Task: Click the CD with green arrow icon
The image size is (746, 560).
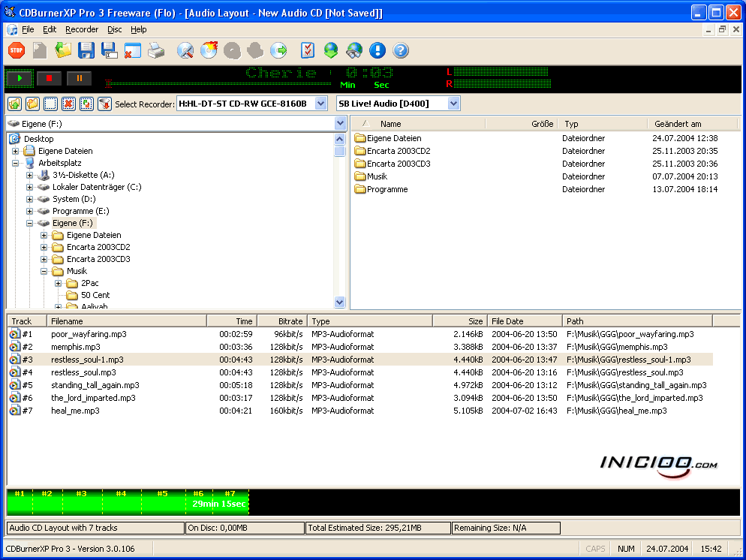Action: pyautogui.click(x=278, y=50)
